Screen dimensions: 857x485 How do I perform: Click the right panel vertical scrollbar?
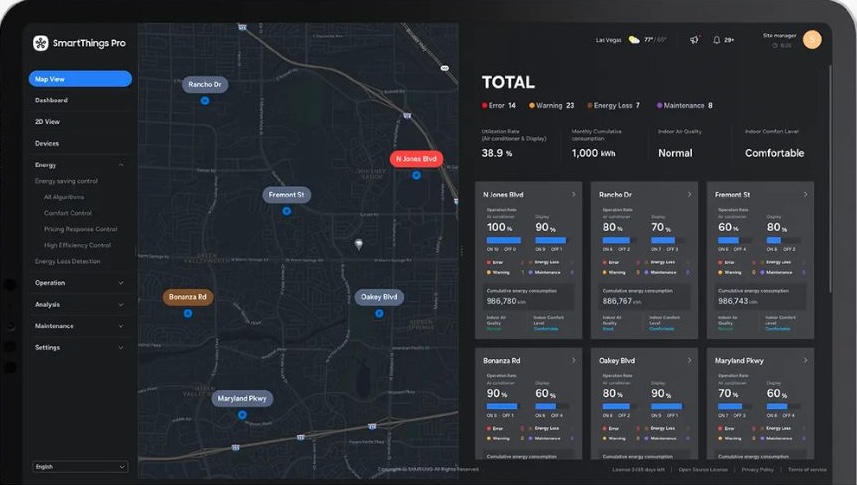pyautogui.click(x=830, y=178)
